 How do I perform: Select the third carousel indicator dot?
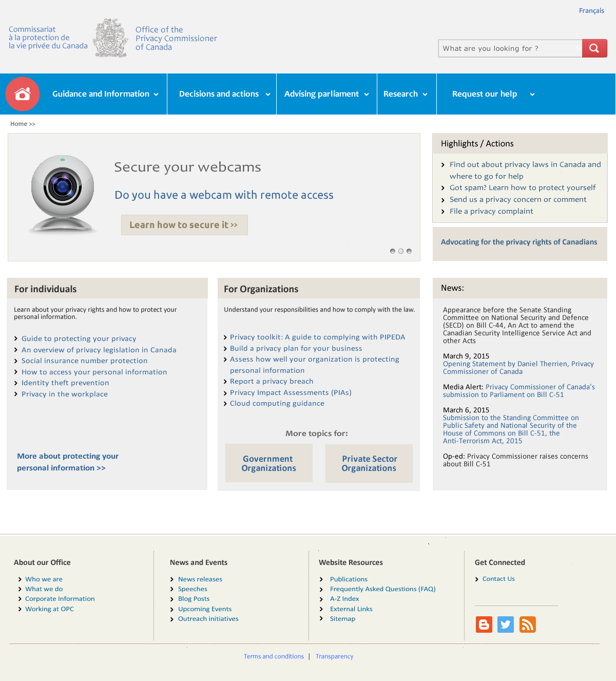(409, 251)
